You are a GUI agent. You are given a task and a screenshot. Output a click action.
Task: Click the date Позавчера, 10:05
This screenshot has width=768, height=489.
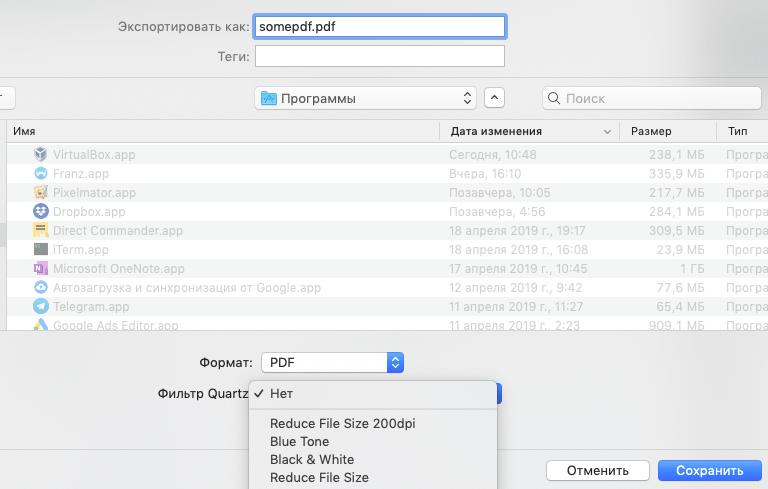pyautogui.click(x=500, y=193)
